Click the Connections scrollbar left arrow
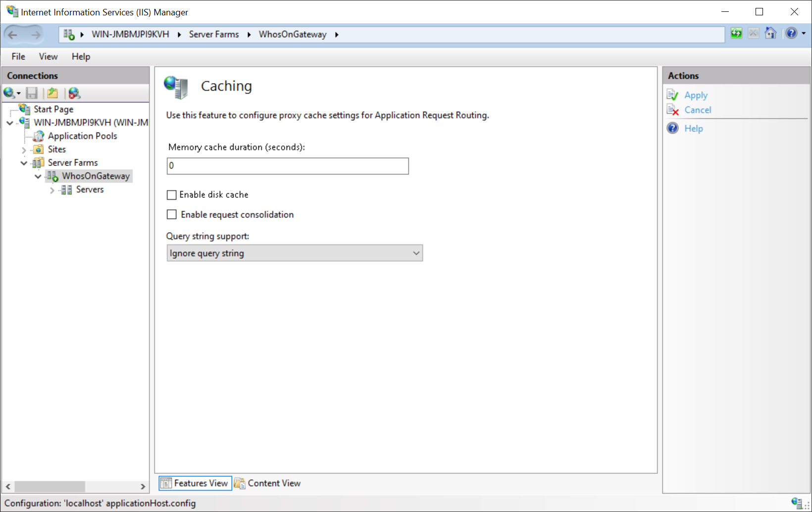 point(8,486)
